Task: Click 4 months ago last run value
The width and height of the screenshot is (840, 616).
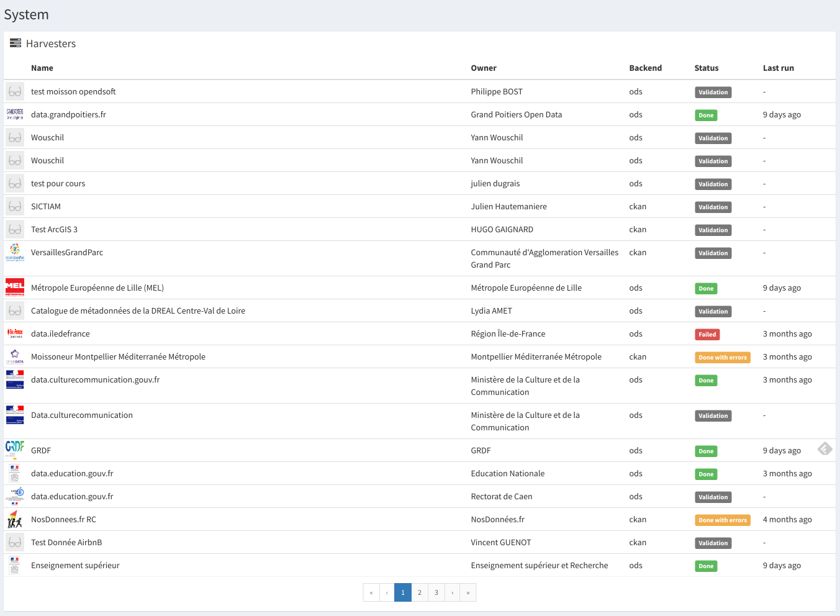Action: (x=787, y=519)
